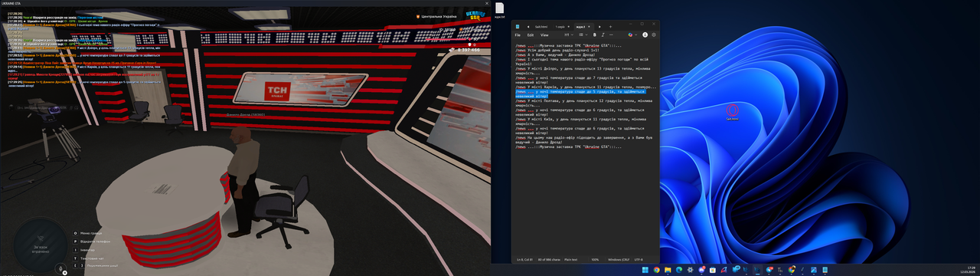
Task: Open Microsoft Store from the taskbar
Action: (x=713, y=270)
